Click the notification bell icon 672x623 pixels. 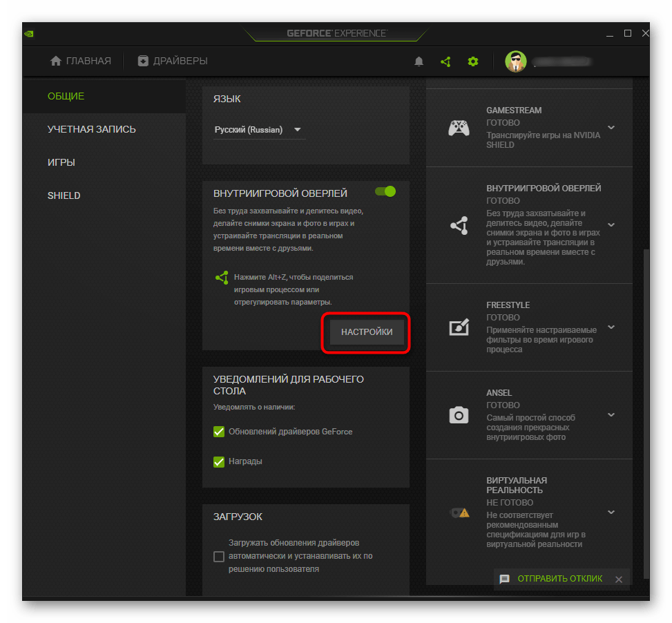[x=419, y=61]
